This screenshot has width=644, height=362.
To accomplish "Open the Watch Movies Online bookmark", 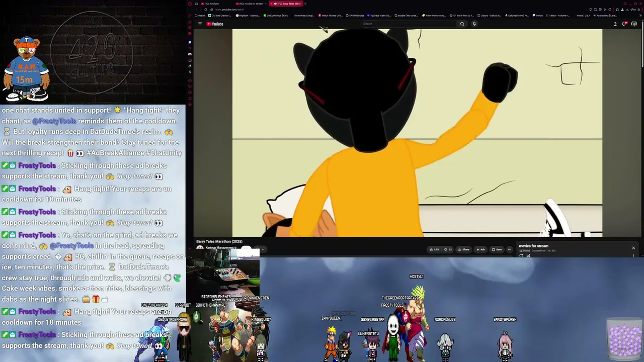I will pyautogui.click(x=331, y=16).
